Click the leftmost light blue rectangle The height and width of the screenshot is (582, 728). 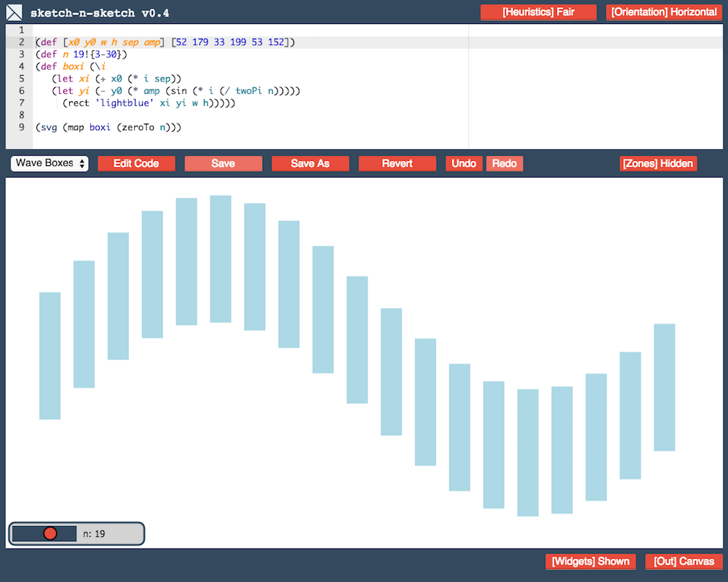50,356
